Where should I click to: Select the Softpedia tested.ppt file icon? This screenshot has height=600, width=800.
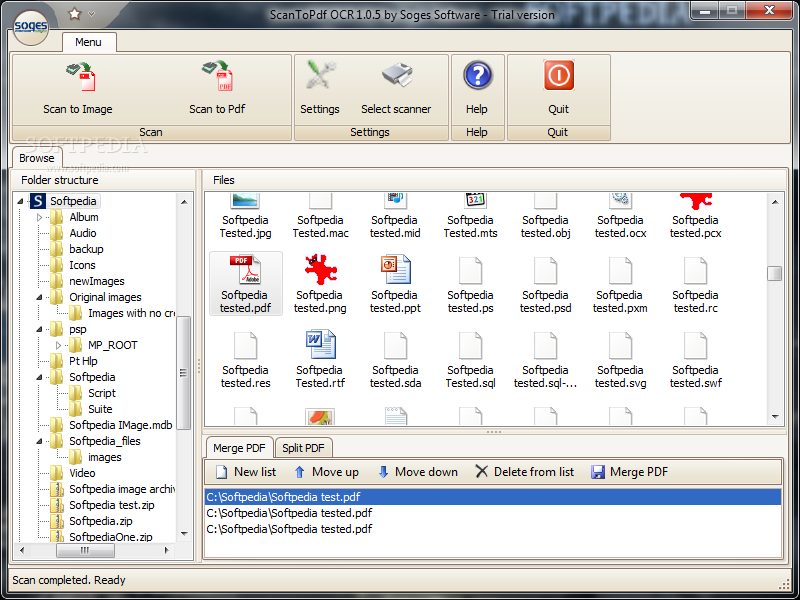395,284
